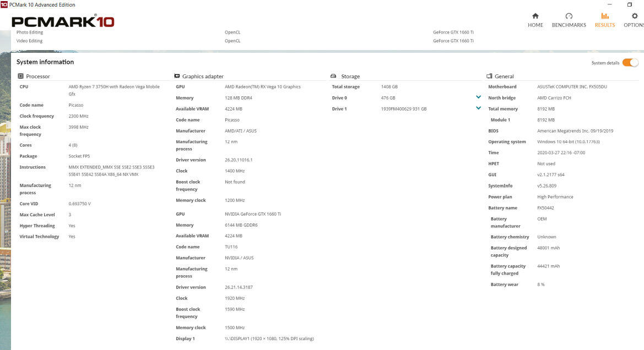Select power plan 'High Performance'
Viewport: 644px width, 350px height.
coord(555,197)
